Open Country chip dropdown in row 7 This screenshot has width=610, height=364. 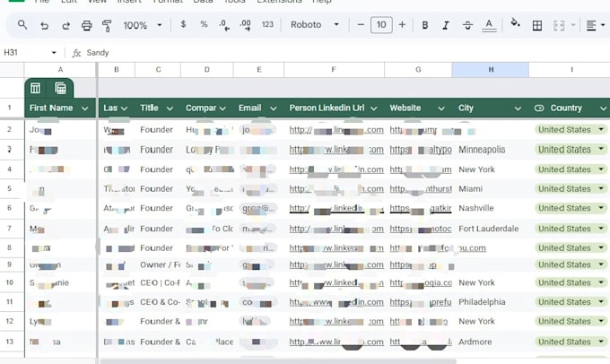coord(601,229)
